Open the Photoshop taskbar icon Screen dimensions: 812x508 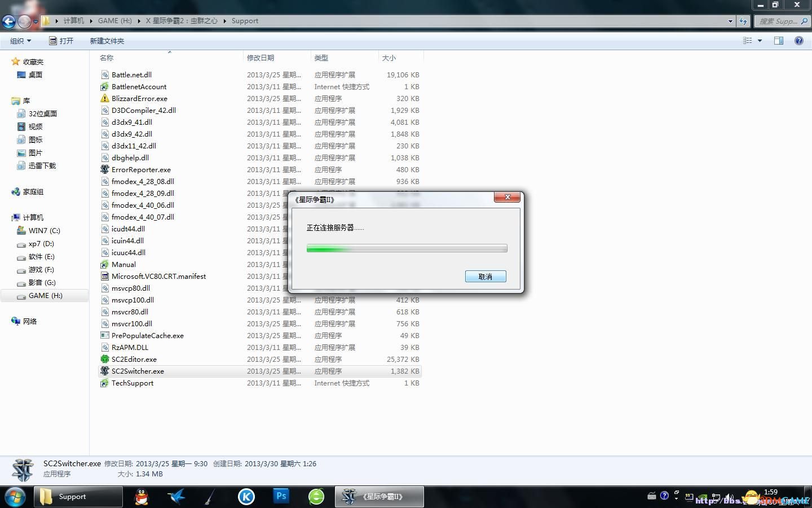[x=281, y=497]
